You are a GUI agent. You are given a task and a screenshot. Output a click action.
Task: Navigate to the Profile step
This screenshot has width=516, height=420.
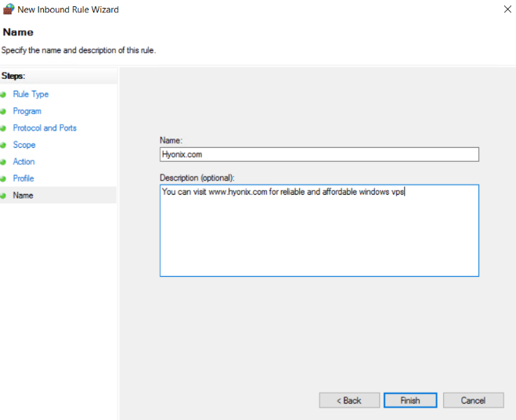23,178
